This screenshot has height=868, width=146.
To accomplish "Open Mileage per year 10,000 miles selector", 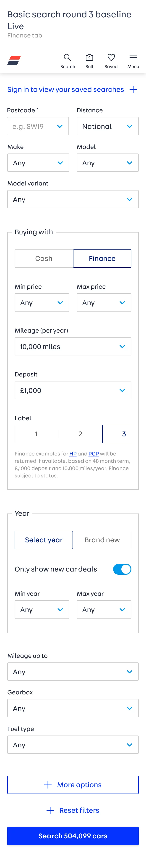I will point(73,346).
